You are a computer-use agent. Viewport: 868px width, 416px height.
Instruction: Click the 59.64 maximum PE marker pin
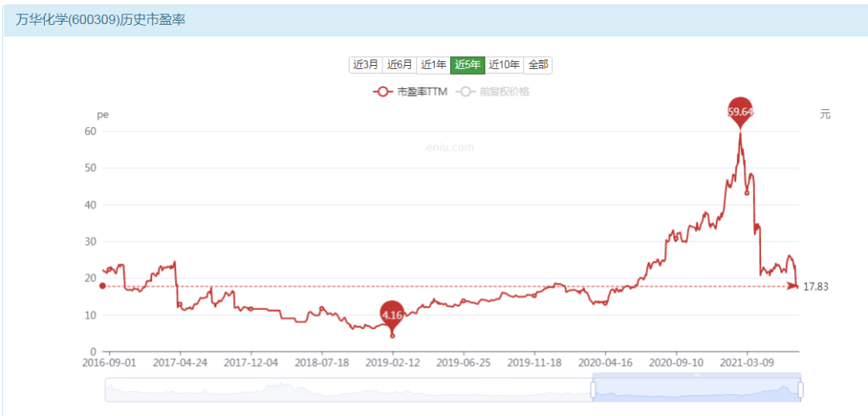(740, 112)
